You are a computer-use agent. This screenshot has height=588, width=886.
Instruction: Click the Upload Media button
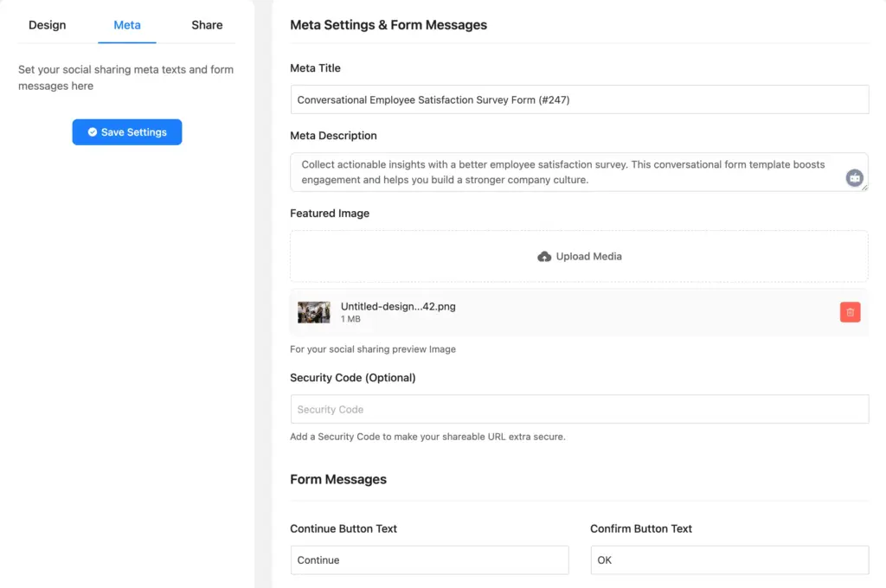click(x=578, y=256)
